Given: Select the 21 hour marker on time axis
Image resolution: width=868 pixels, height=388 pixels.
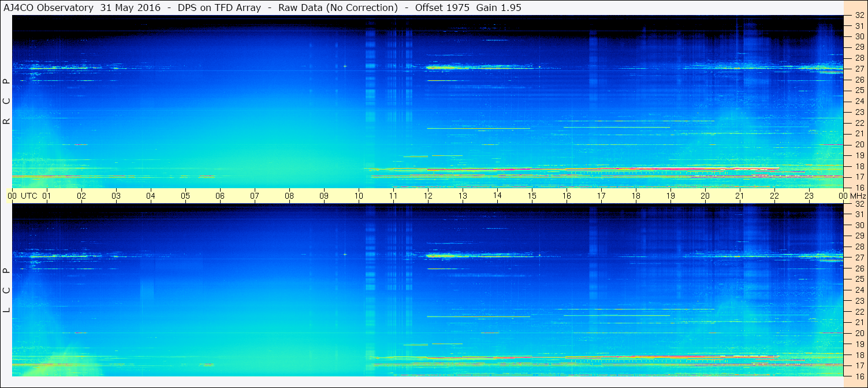Looking at the screenshot, I should 740,196.
